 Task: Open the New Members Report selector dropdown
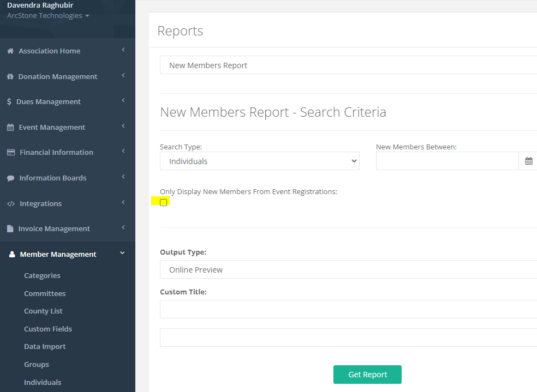[x=348, y=65]
